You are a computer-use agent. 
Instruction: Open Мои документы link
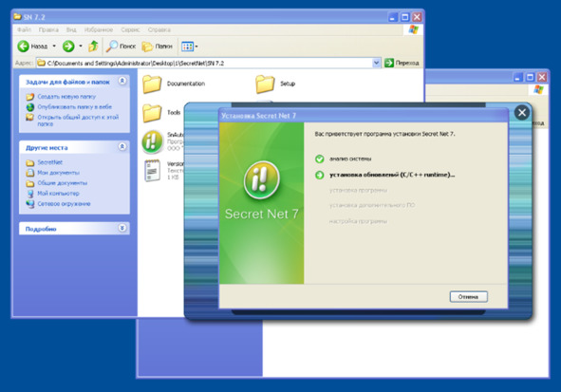58,173
